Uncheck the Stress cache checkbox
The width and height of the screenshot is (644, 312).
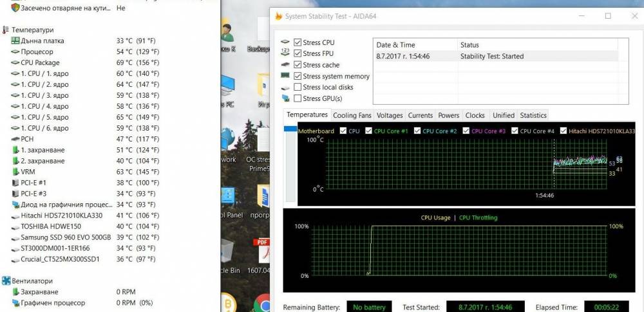(x=298, y=65)
